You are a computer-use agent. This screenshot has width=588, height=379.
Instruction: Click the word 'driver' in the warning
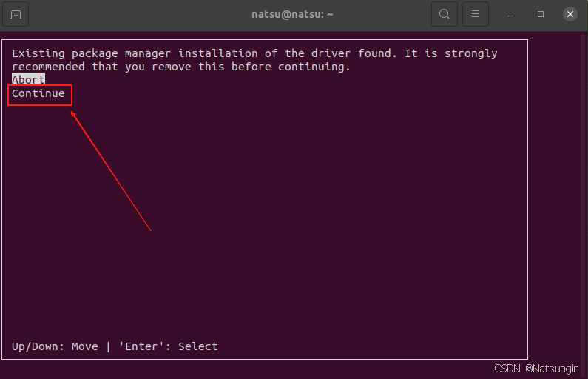(331, 53)
